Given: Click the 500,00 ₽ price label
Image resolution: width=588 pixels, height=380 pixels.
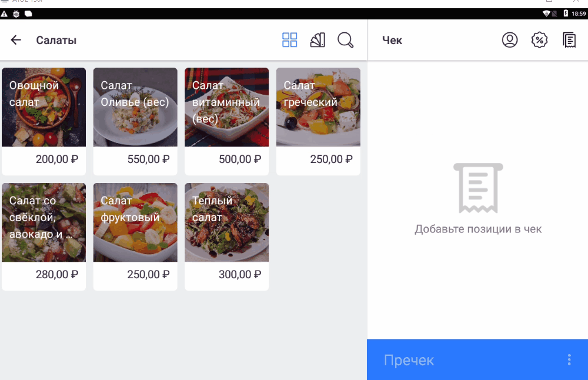Looking at the screenshot, I should [240, 159].
